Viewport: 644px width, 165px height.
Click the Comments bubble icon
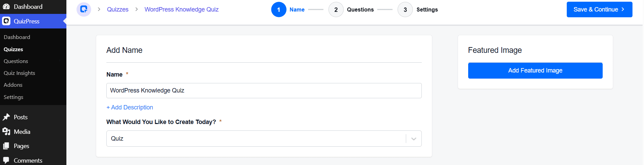pyautogui.click(x=6, y=160)
